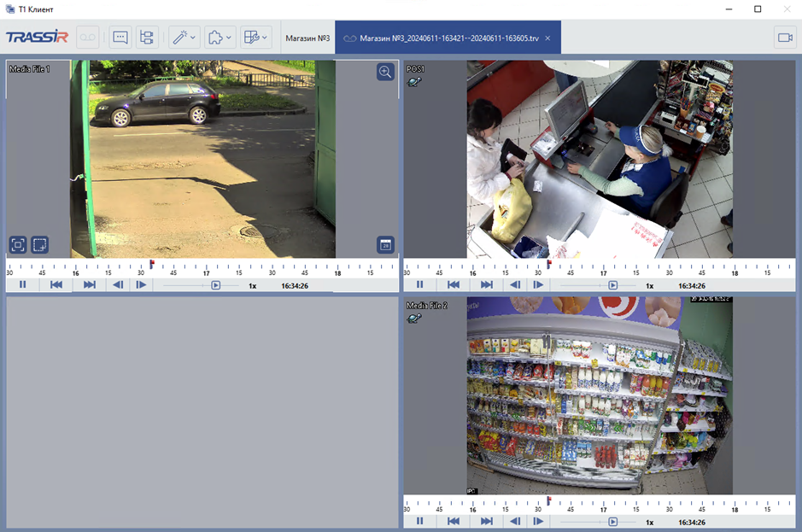Open the layout template settings dropdown
Viewport: 802px width, 532px height.
pos(256,38)
